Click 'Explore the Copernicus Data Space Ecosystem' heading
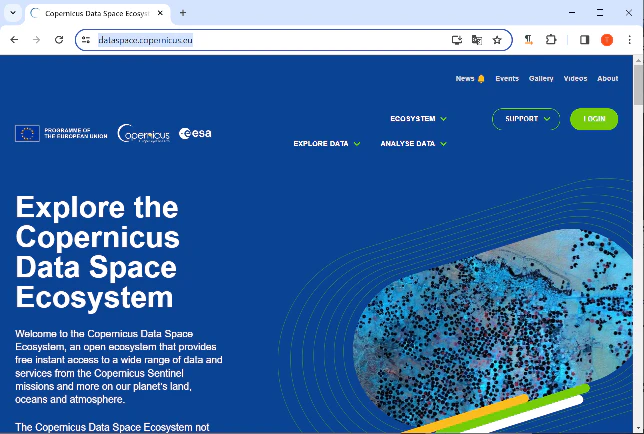Screen dimensions: 644x434 click(97, 252)
